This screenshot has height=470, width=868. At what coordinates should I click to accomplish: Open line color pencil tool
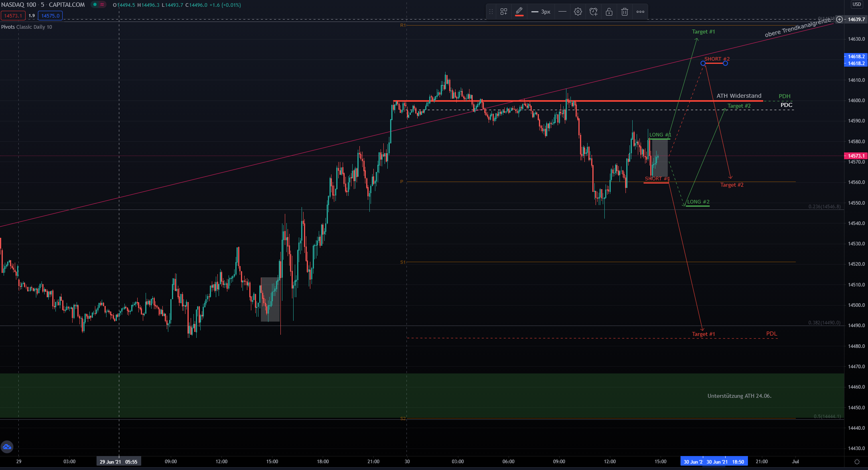519,12
